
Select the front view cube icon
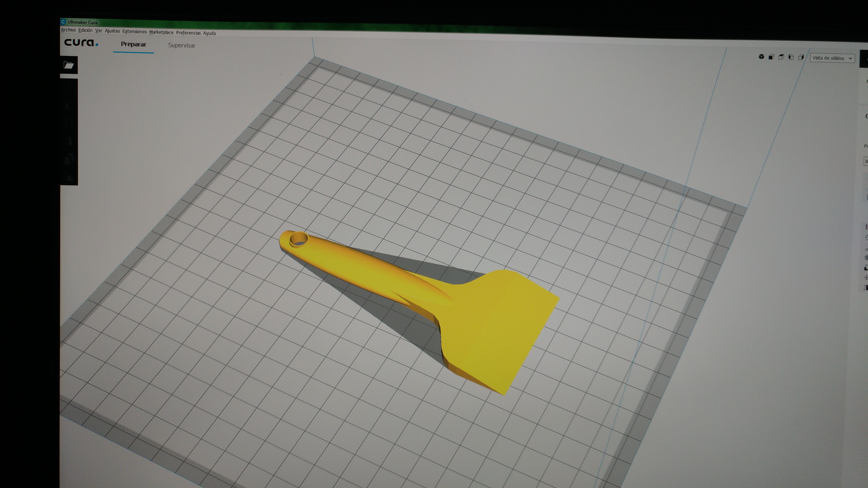(x=771, y=57)
